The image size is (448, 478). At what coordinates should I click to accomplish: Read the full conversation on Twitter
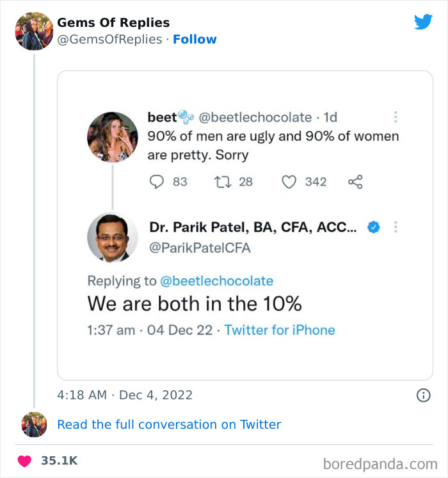click(169, 424)
